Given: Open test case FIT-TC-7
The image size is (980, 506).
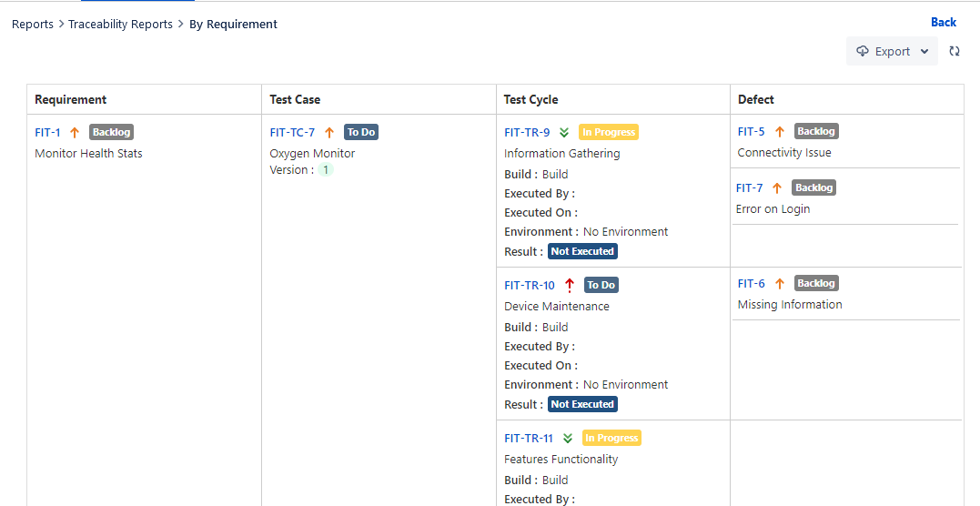Looking at the screenshot, I should (x=292, y=132).
